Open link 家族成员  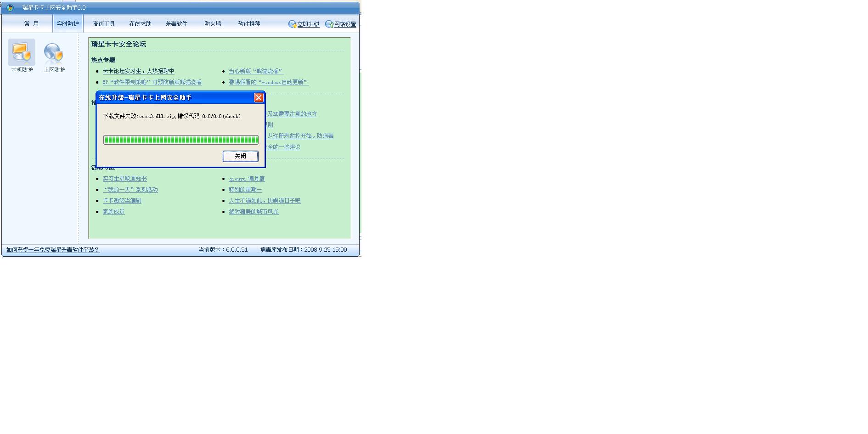[x=113, y=212]
